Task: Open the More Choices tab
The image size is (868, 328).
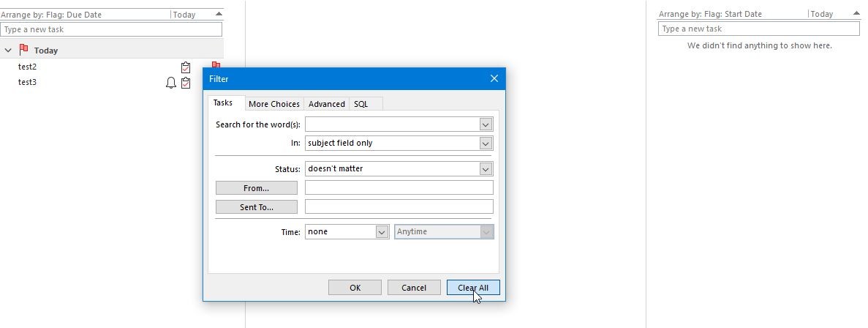Action: [274, 104]
